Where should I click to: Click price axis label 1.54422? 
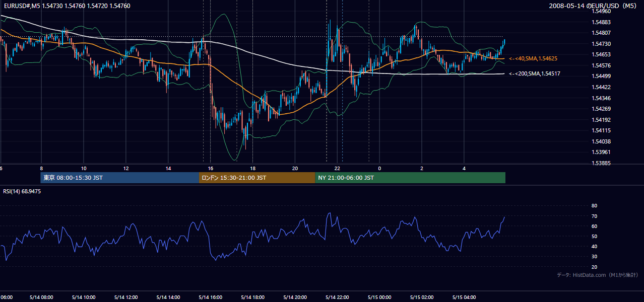[x=601, y=87]
